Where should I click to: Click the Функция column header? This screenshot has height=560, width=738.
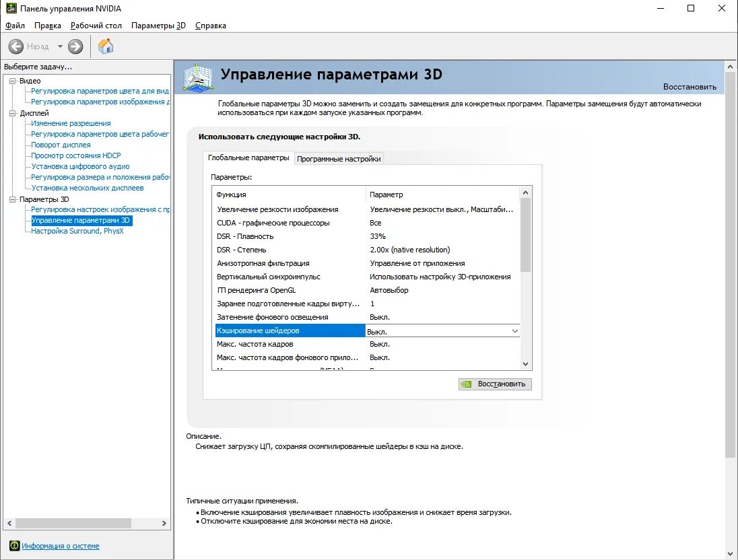[x=289, y=195]
